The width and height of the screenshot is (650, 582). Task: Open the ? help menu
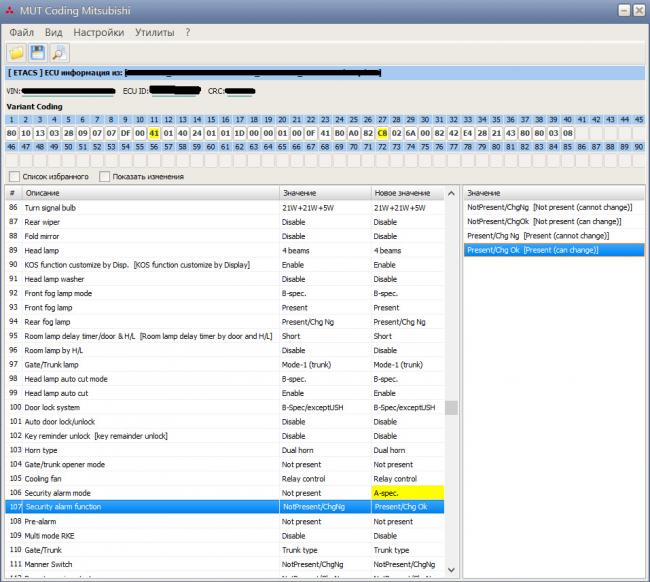click(187, 32)
